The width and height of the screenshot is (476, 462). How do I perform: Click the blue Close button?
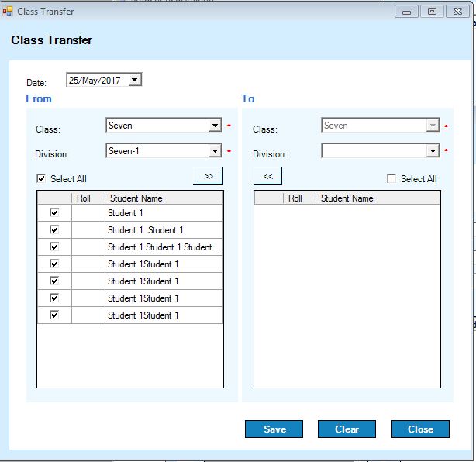(420, 429)
